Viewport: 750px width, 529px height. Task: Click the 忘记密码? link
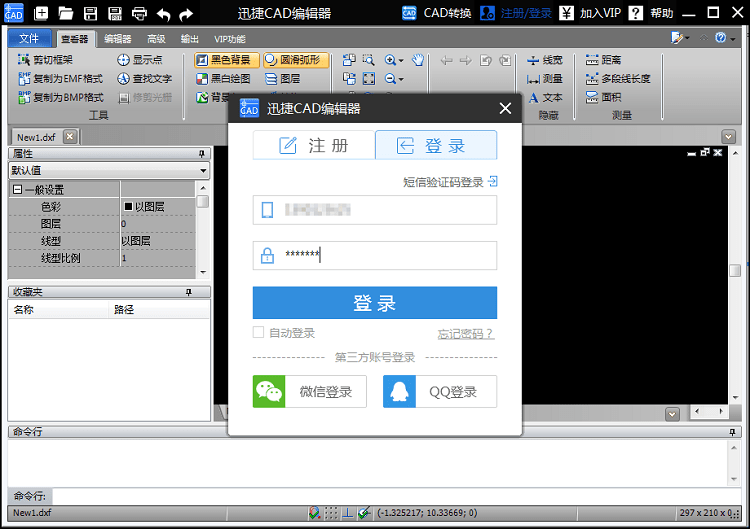click(465, 333)
